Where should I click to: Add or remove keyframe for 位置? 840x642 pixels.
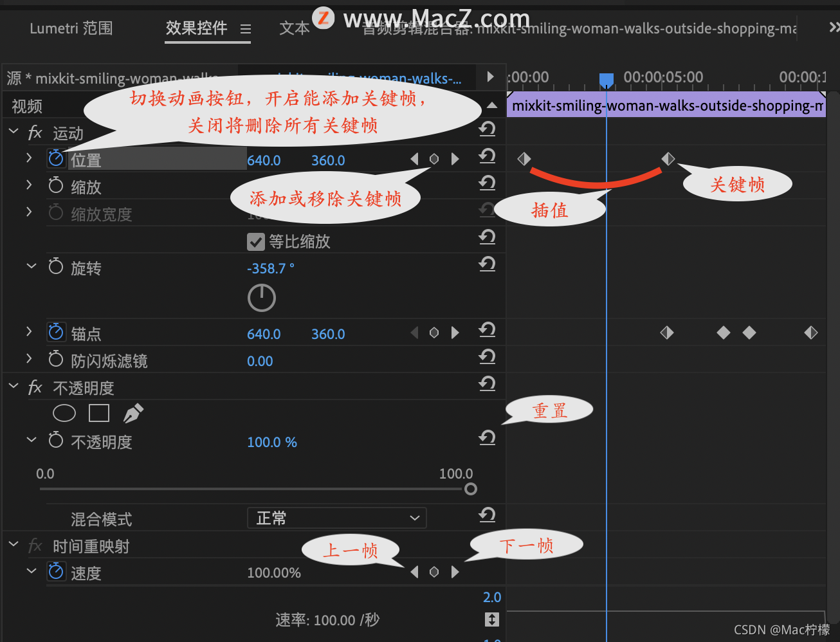coord(434,159)
